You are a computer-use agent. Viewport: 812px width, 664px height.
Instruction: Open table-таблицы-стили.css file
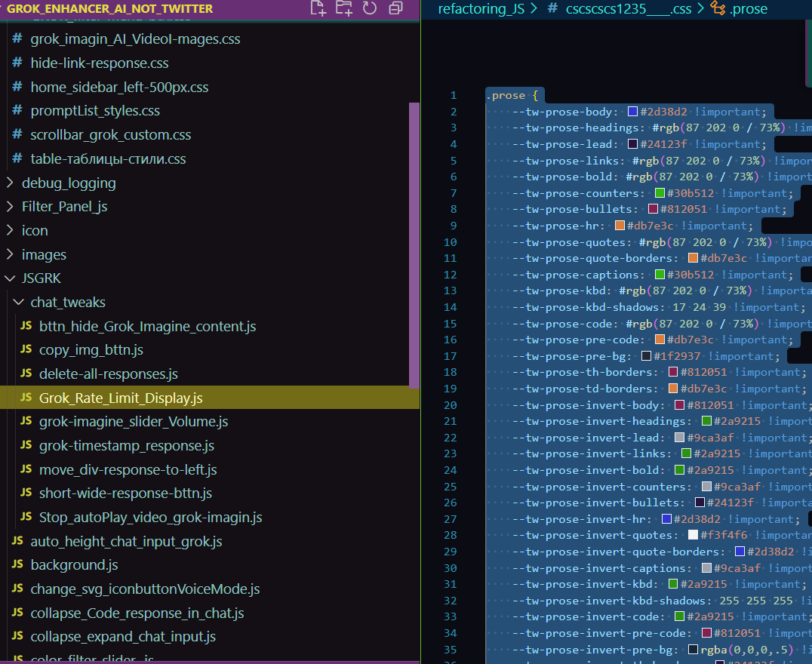[x=108, y=159]
